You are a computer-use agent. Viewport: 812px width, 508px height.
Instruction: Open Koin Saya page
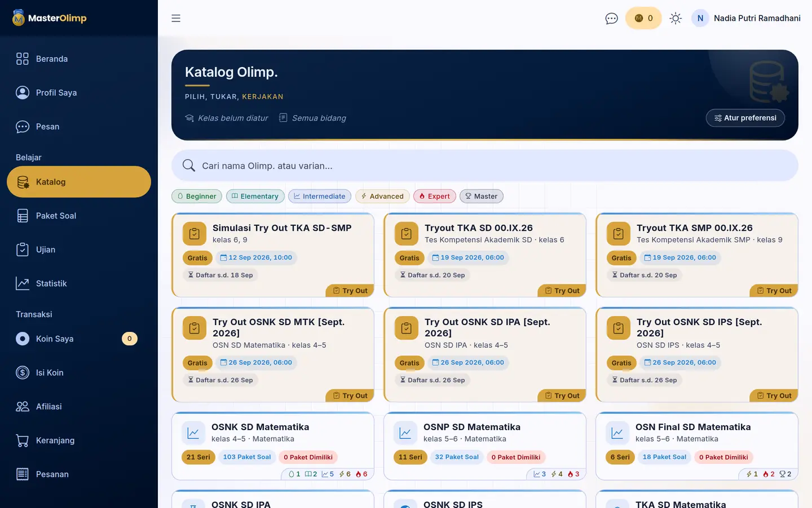pos(79,339)
